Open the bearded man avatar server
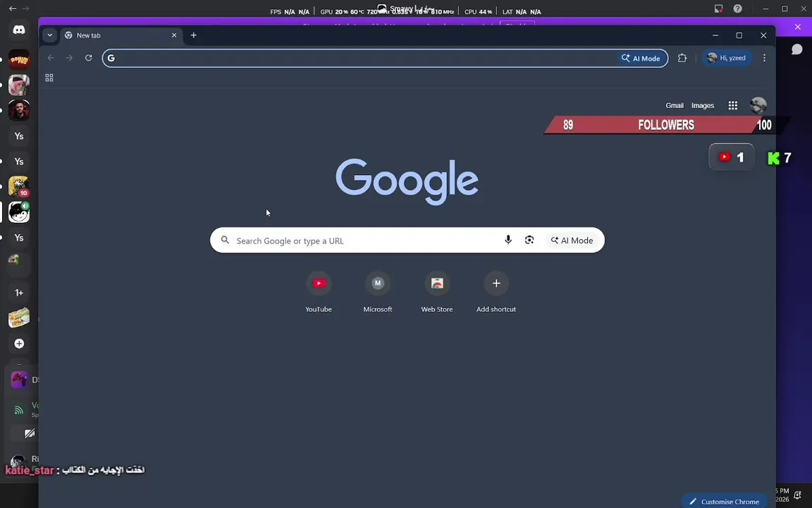 point(19,110)
